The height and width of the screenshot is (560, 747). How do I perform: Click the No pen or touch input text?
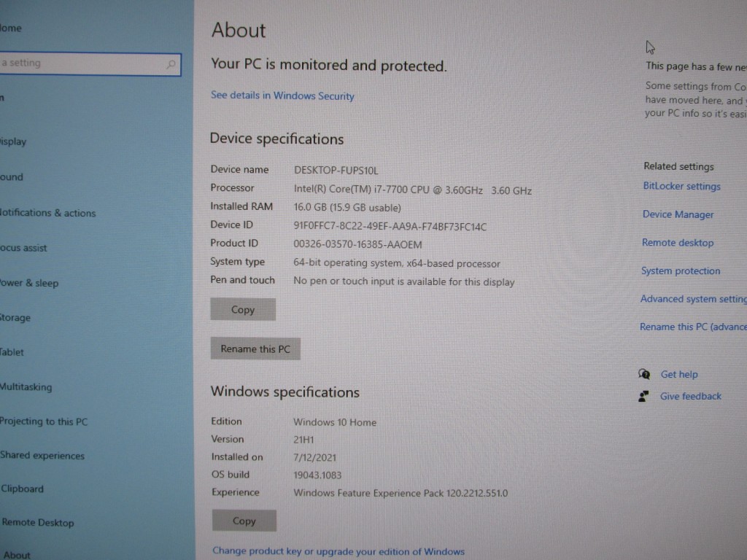[x=404, y=281]
